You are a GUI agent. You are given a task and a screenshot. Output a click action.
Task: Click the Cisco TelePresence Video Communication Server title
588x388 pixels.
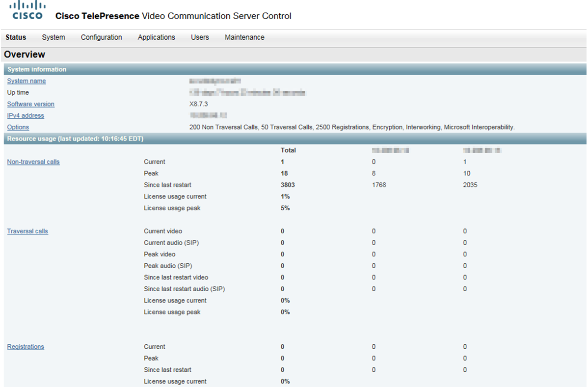173,16
